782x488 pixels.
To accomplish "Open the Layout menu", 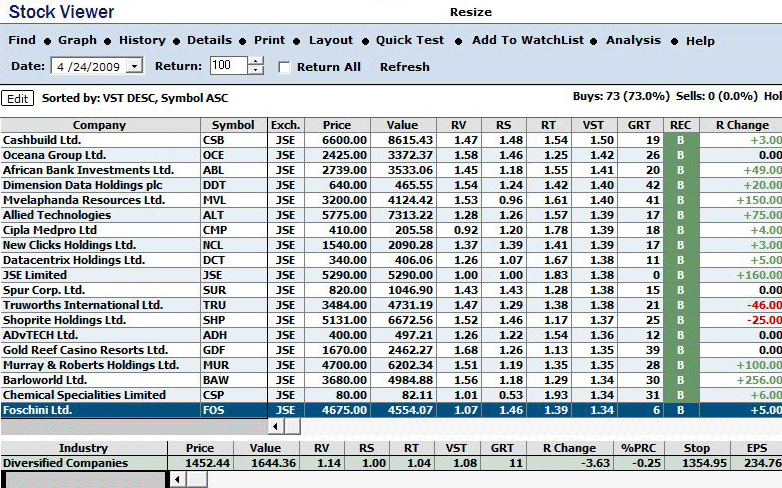I will (x=330, y=41).
